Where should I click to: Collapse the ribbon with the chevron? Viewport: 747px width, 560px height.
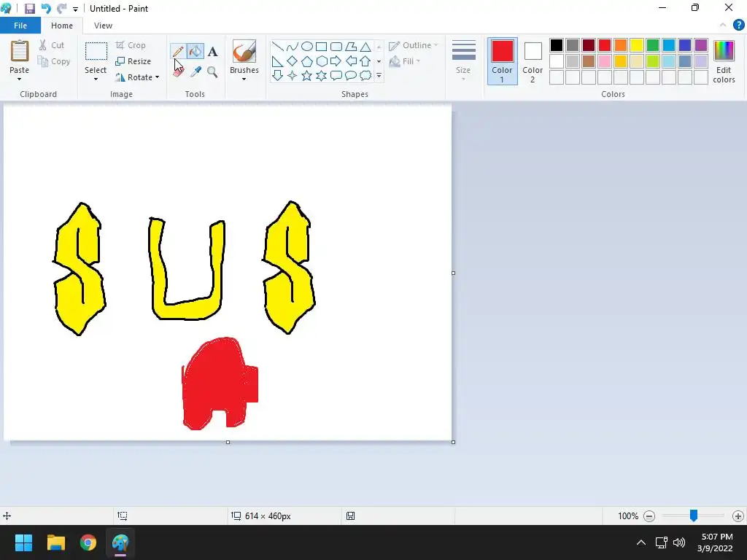click(x=723, y=26)
